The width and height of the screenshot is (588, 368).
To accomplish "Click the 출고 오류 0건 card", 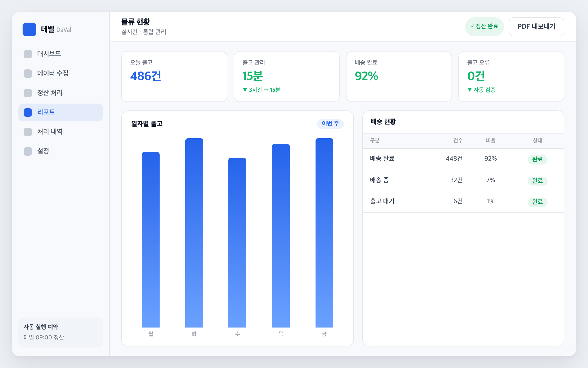I will click(511, 76).
